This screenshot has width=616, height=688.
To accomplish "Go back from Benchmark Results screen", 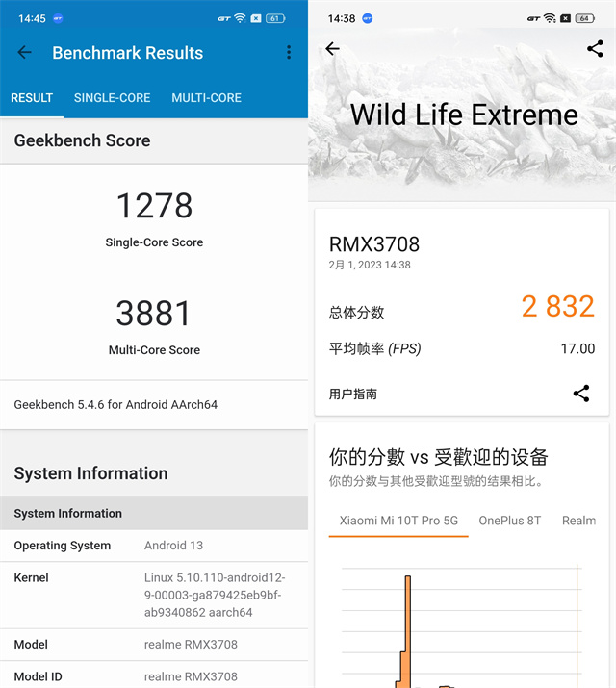I will tap(25, 52).
